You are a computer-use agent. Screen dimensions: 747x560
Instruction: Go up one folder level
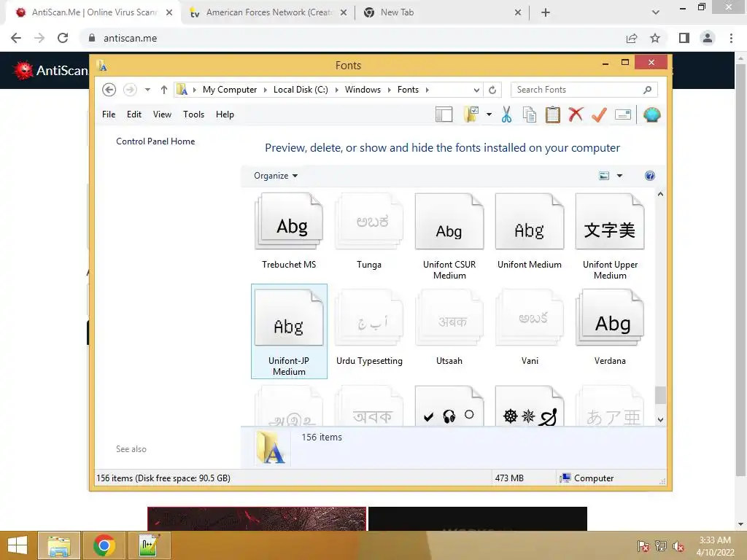click(164, 90)
